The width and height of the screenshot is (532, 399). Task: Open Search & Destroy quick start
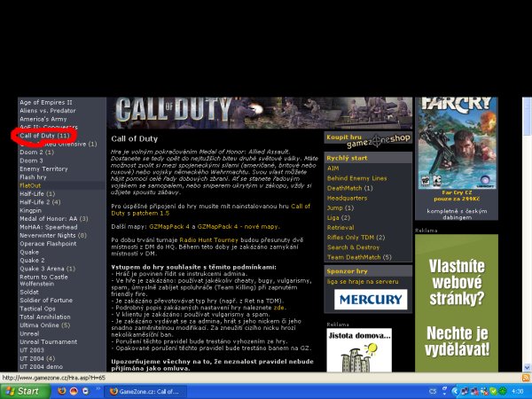click(x=353, y=247)
